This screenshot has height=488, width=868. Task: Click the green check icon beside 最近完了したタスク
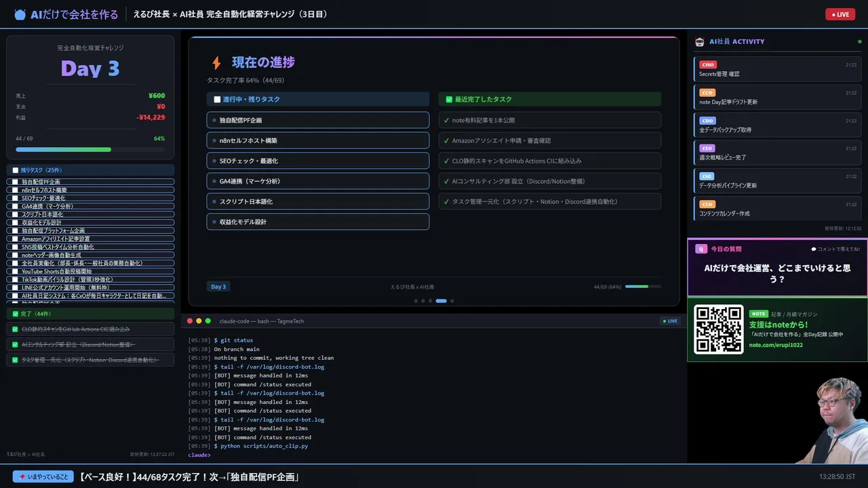pyautogui.click(x=449, y=99)
